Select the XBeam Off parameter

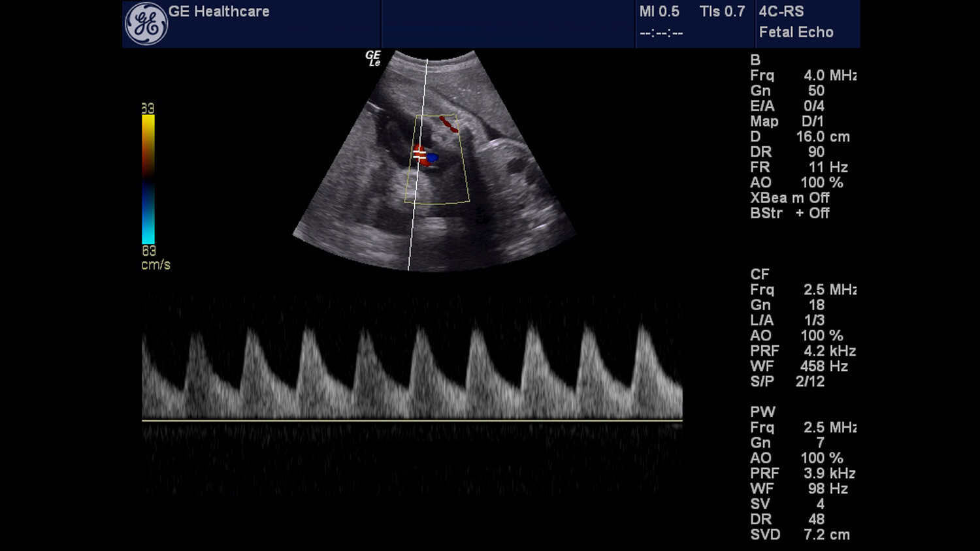coord(790,198)
